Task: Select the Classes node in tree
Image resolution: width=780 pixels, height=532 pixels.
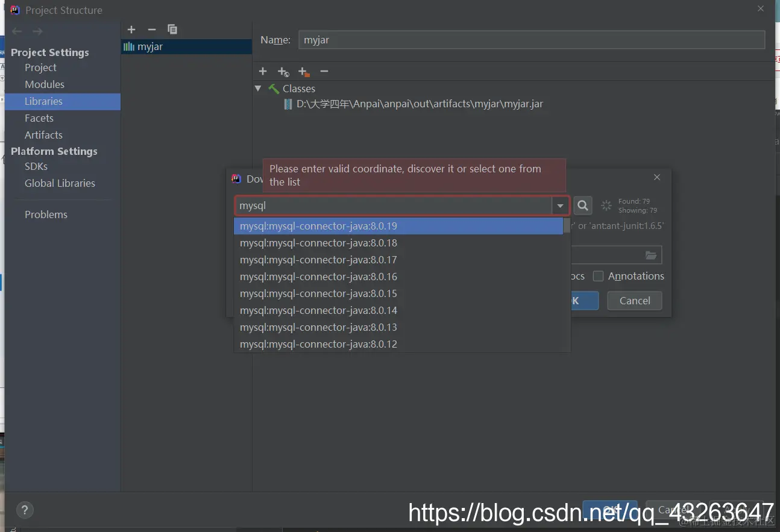Action: (299, 89)
